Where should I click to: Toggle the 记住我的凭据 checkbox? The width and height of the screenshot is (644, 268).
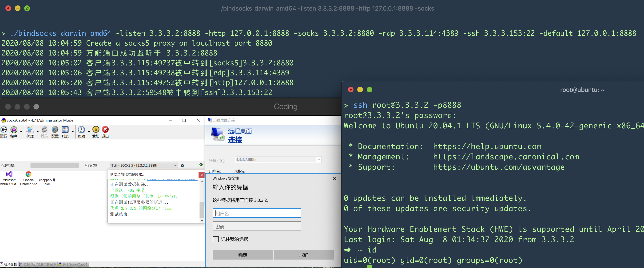pyautogui.click(x=215, y=239)
